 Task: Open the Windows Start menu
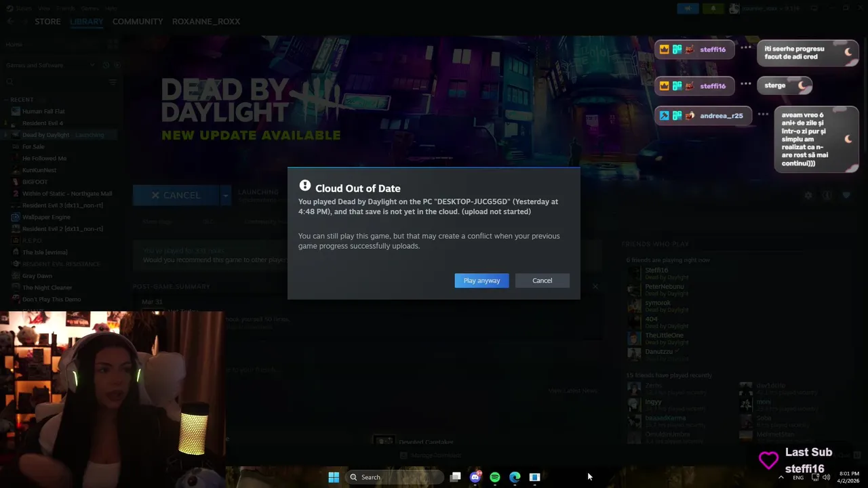(334, 477)
